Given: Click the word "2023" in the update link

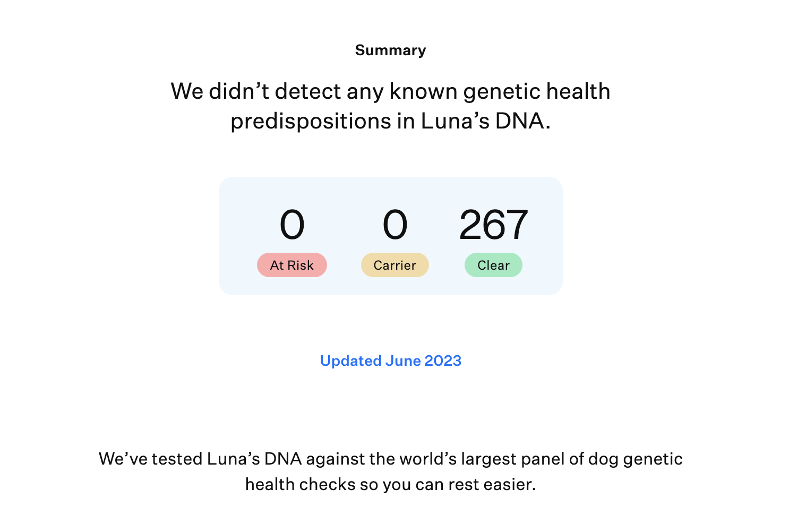Looking at the screenshot, I should 443,361.
